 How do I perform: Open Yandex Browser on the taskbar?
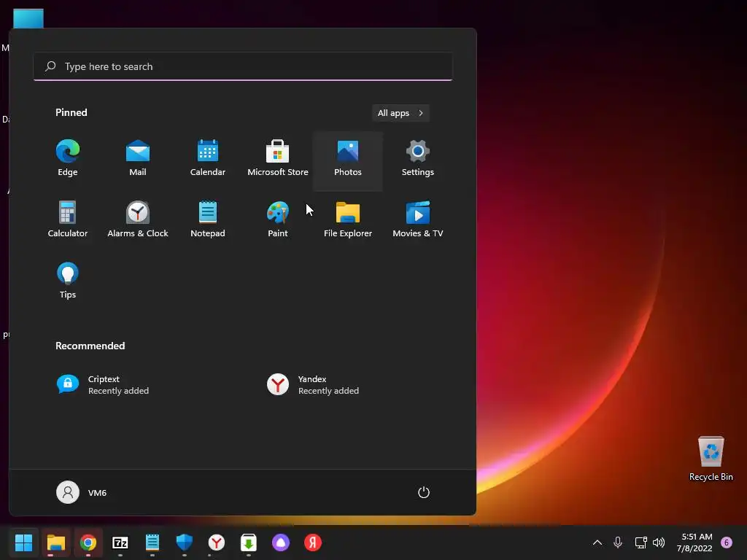[217, 542]
